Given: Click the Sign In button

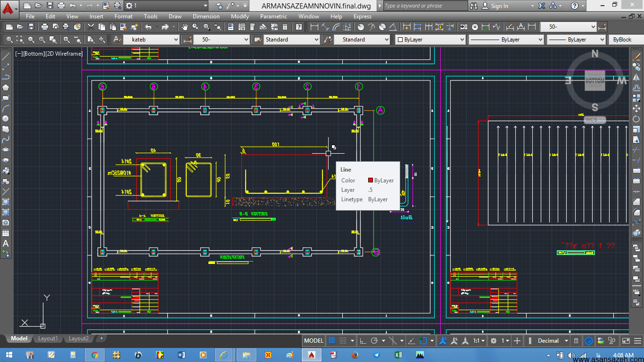Looking at the screenshot, I should click(495, 6).
